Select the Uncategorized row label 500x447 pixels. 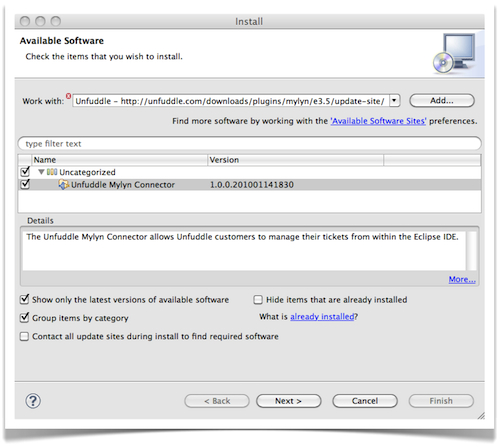(x=87, y=172)
